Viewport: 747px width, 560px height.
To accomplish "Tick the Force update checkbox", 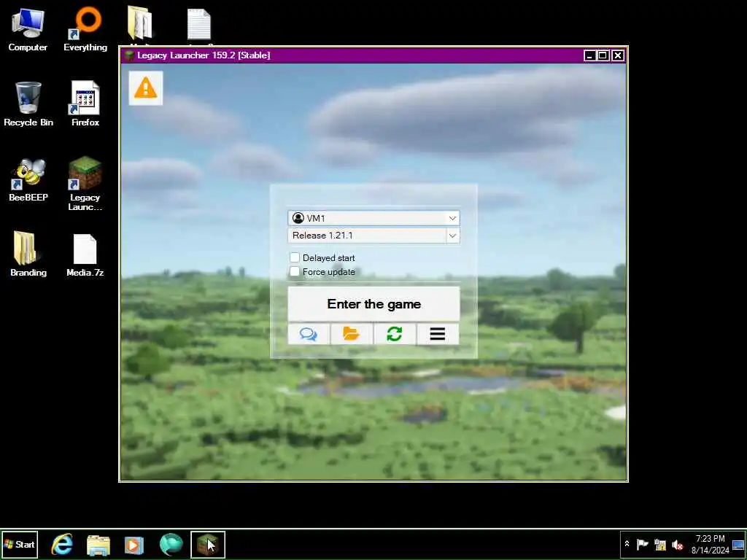I will 295,271.
